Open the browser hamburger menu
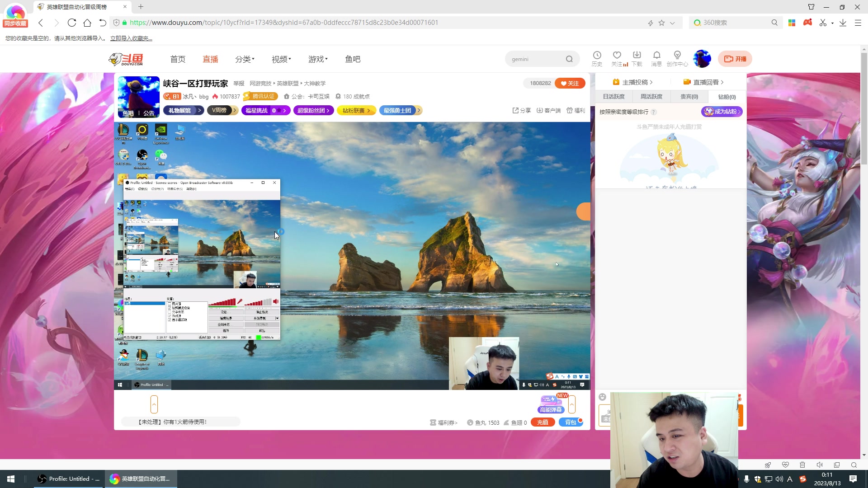 coord(858,23)
